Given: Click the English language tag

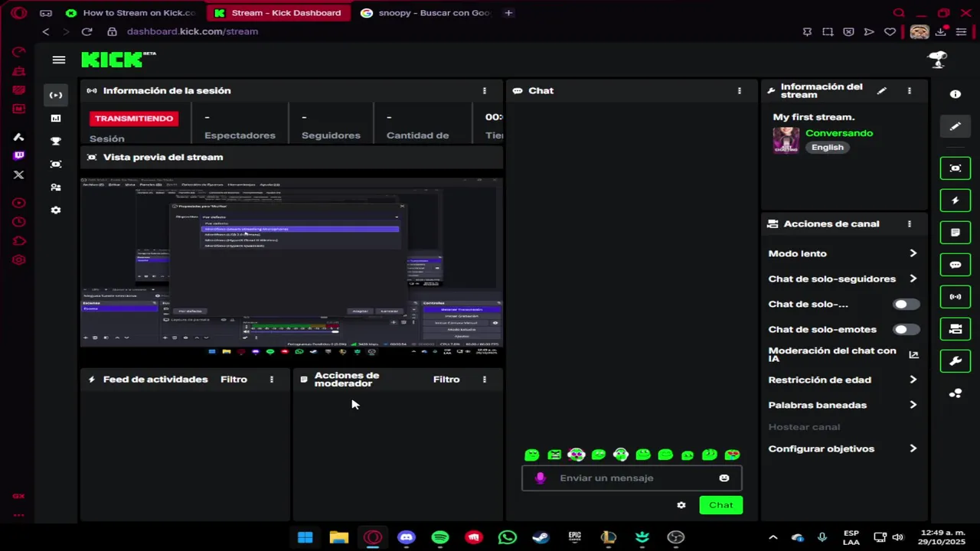Looking at the screenshot, I should pyautogui.click(x=828, y=148).
